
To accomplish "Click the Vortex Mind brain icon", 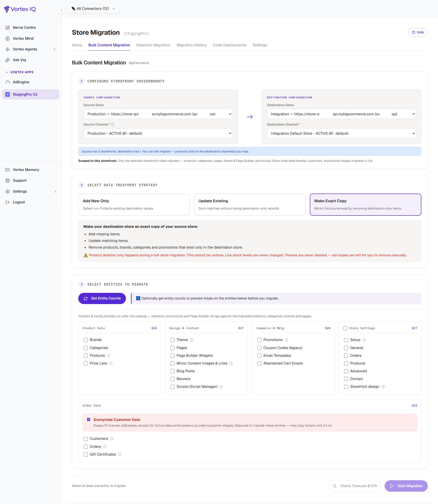I will click(x=8, y=39).
